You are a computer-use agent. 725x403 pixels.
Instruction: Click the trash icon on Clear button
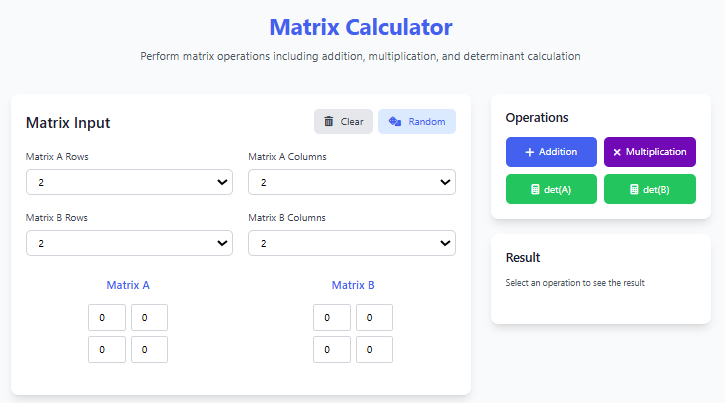pyautogui.click(x=328, y=122)
